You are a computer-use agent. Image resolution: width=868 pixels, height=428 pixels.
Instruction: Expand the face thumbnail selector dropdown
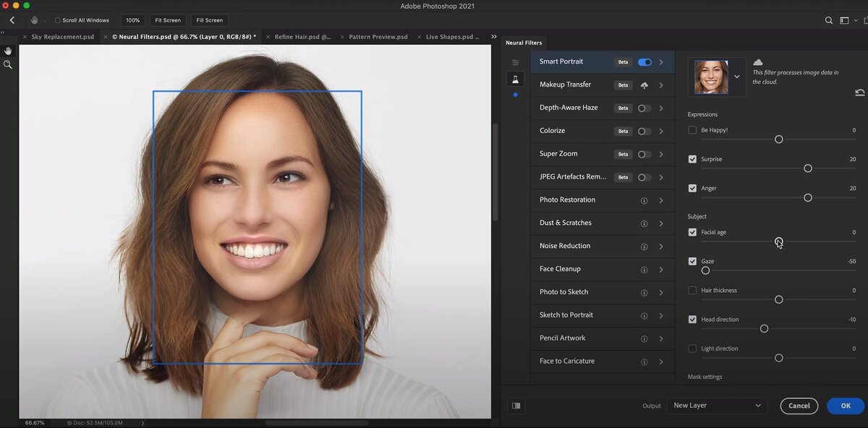coord(737,77)
